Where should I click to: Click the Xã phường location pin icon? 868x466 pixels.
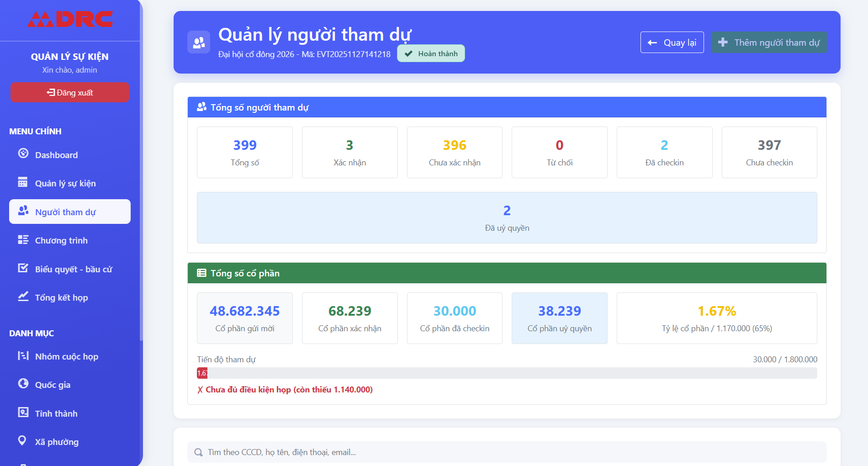22,441
